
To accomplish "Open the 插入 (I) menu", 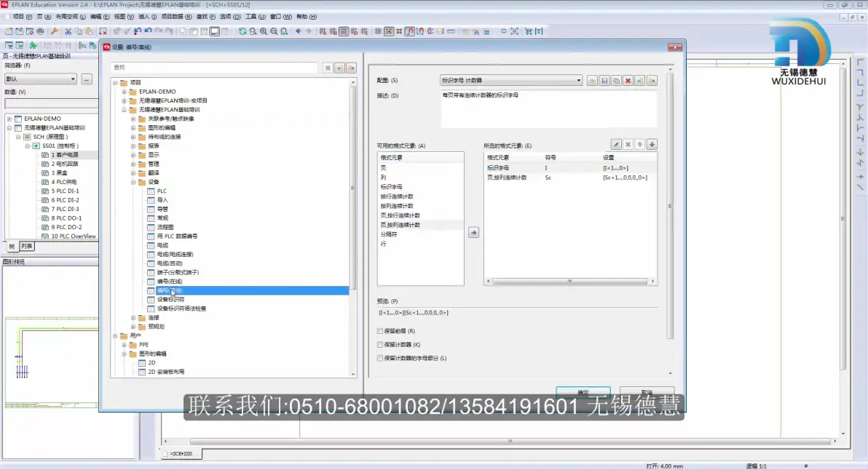I will (148, 17).
